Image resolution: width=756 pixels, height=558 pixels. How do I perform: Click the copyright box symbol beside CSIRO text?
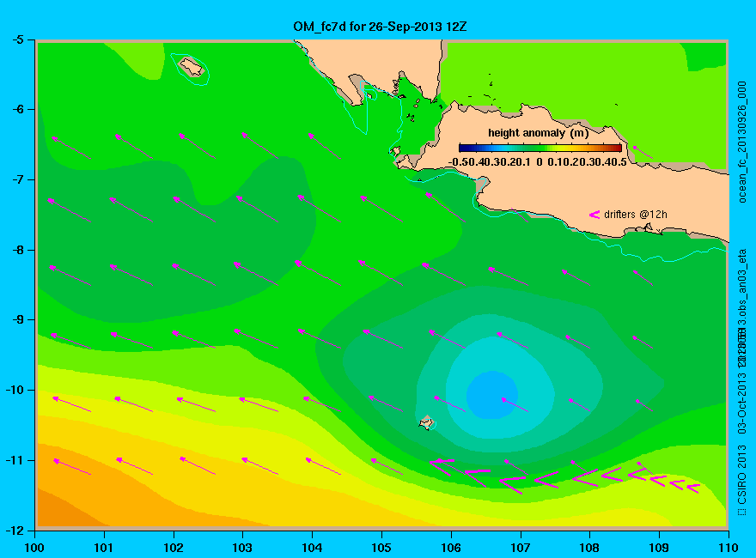tap(741, 512)
